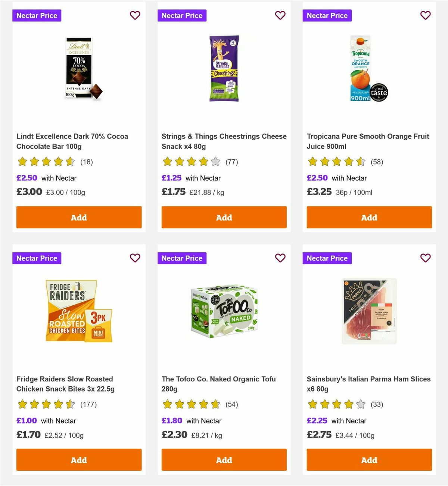Open reviews via the (77) rating count

[x=231, y=162]
